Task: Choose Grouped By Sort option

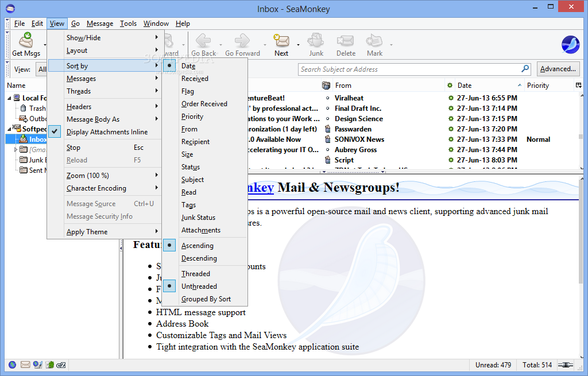Action: click(205, 299)
